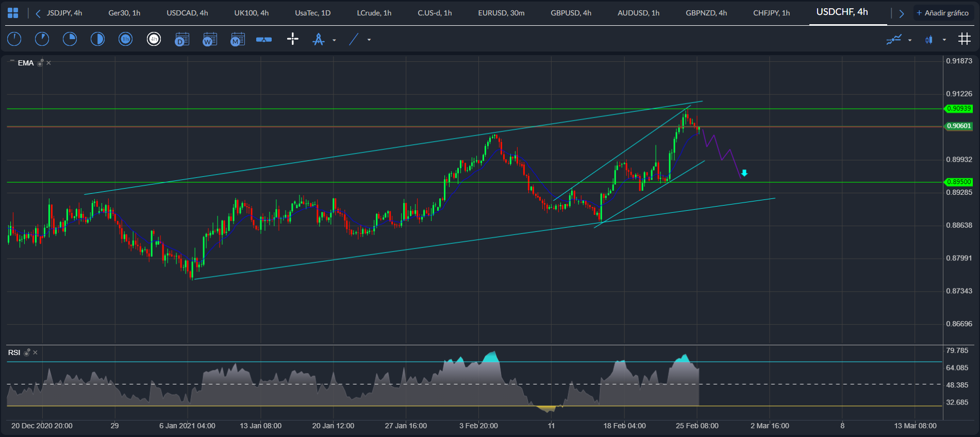Select the 15-minute timeframe clock icon
This screenshot has height=437, width=980.
click(70, 39)
